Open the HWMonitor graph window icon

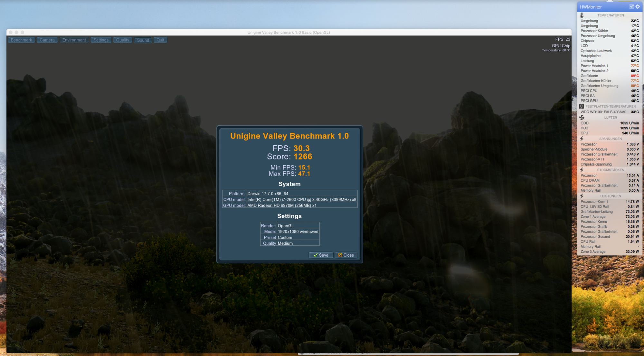[631, 7]
